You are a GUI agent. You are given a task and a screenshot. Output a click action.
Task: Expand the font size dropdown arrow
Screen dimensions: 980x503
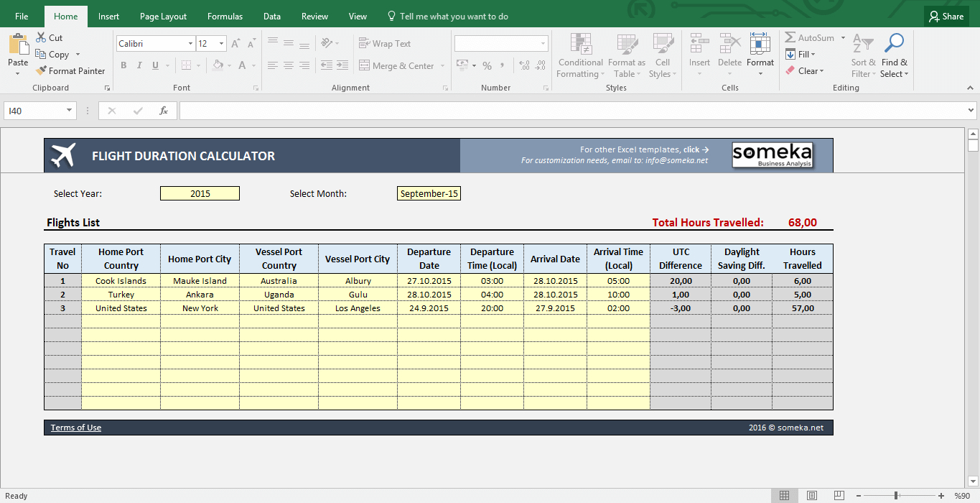(x=221, y=44)
